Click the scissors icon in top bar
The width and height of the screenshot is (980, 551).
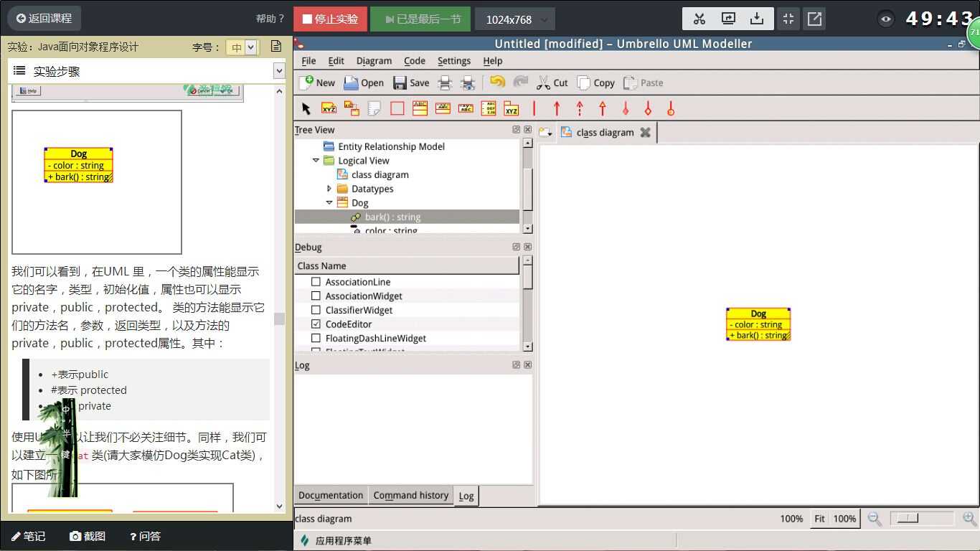coord(699,19)
